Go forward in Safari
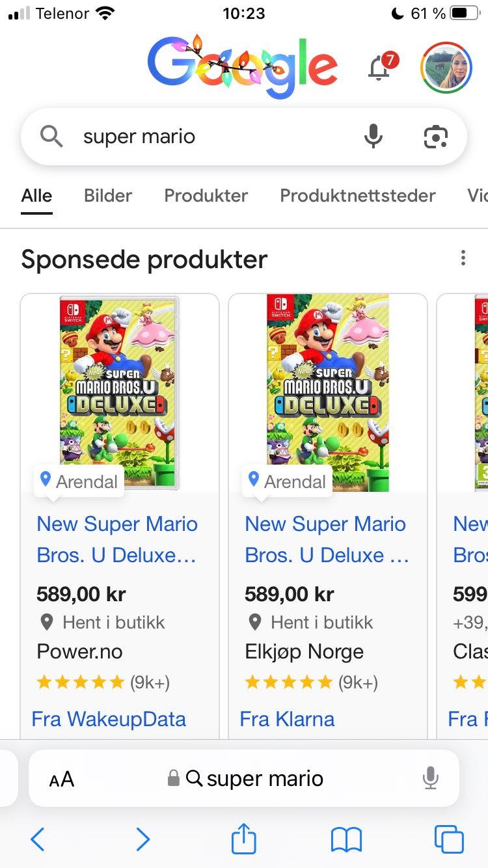Screen dimensions: 488x868 coord(143,839)
